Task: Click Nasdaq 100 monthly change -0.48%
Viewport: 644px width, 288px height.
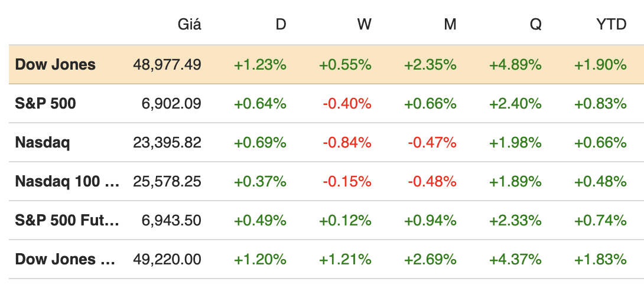Action: (x=432, y=182)
